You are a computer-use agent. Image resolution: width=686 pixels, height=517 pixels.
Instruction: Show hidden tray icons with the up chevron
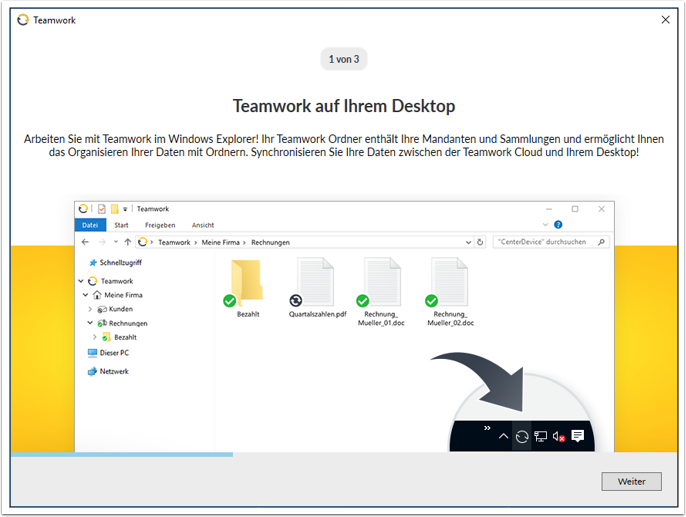503,436
